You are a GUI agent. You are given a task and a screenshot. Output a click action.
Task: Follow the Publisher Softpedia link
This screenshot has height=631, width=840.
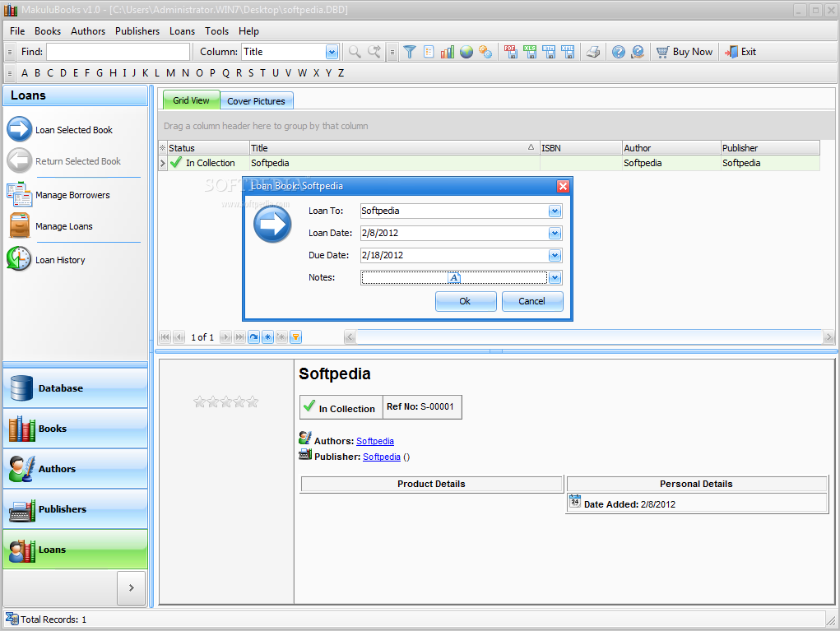tap(382, 457)
